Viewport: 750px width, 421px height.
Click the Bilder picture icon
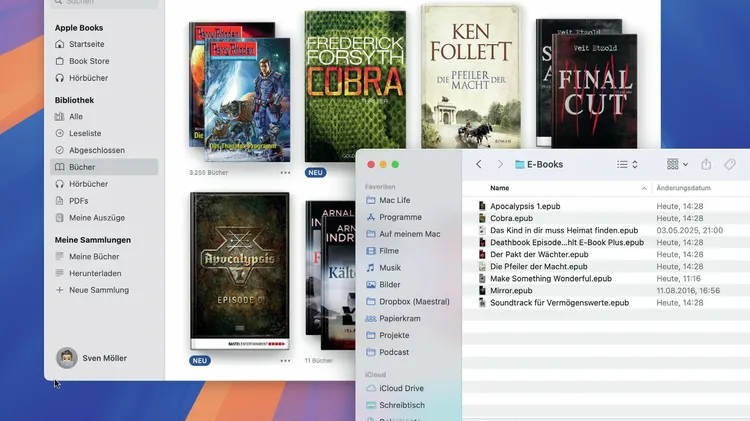click(x=371, y=285)
